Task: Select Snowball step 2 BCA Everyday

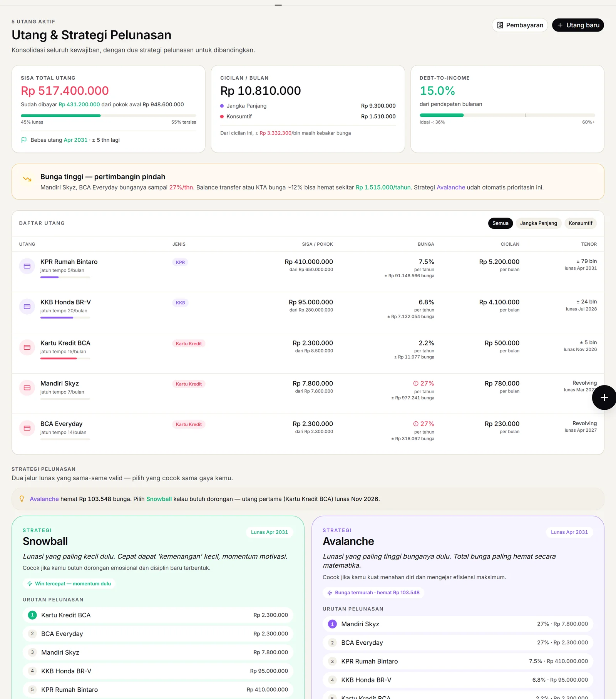Action: (x=158, y=634)
